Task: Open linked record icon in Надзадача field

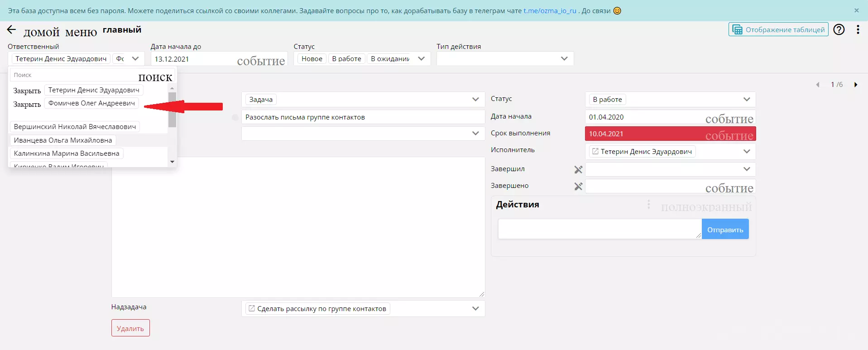Action: pyautogui.click(x=252, y=309)
